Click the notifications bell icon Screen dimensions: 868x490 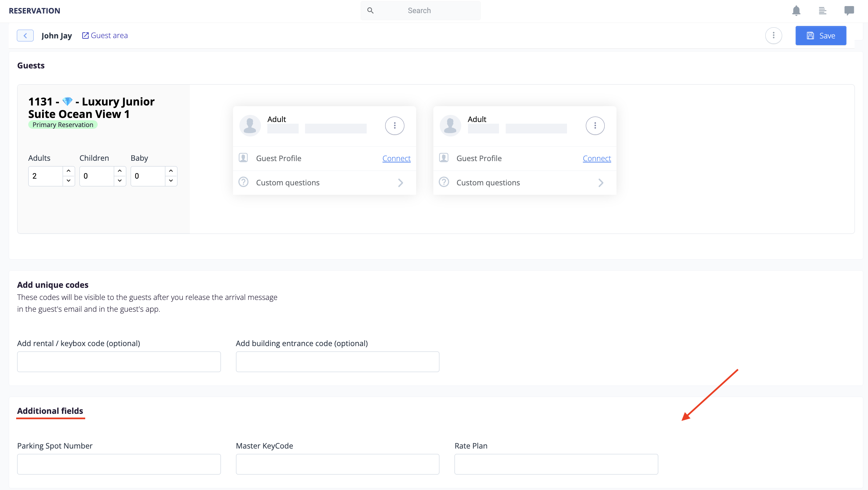click(796, 10)
